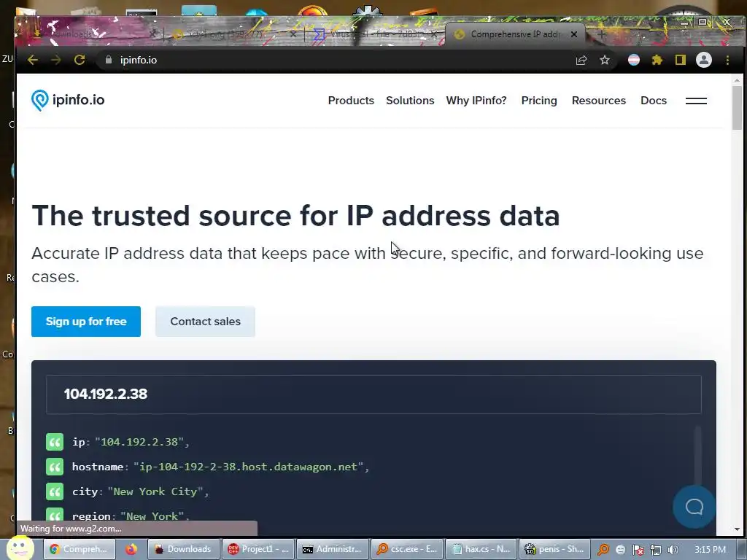Click the ip value "104.192.2.38" in JSON
This screenshot has width=747, height=560.
tap(139, 442)
